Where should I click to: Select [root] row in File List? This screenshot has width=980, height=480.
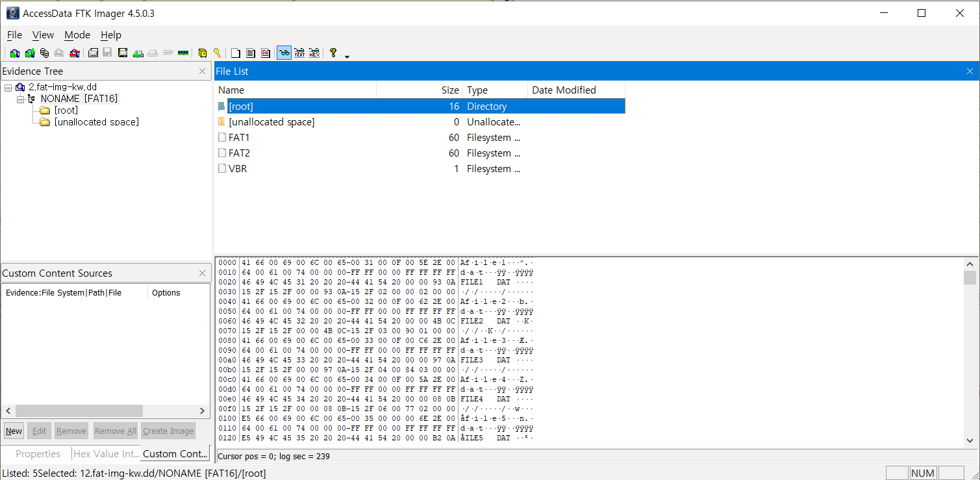(x=420, y=107)
